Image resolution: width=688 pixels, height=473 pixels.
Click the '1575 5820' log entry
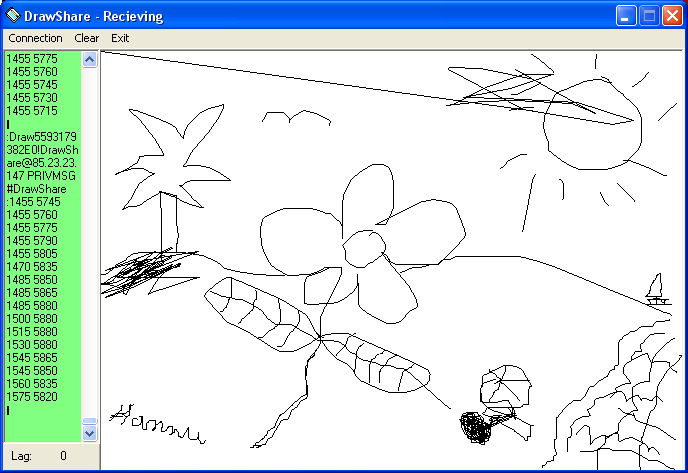[32, 397]
